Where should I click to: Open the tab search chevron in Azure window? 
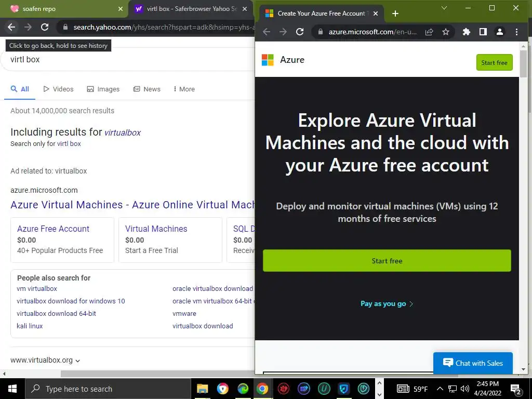(444, 8)
